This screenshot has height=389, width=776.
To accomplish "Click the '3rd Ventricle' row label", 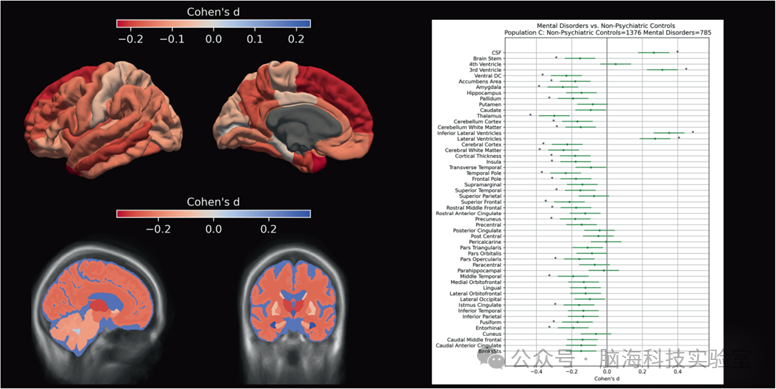I will coord(485,70).
